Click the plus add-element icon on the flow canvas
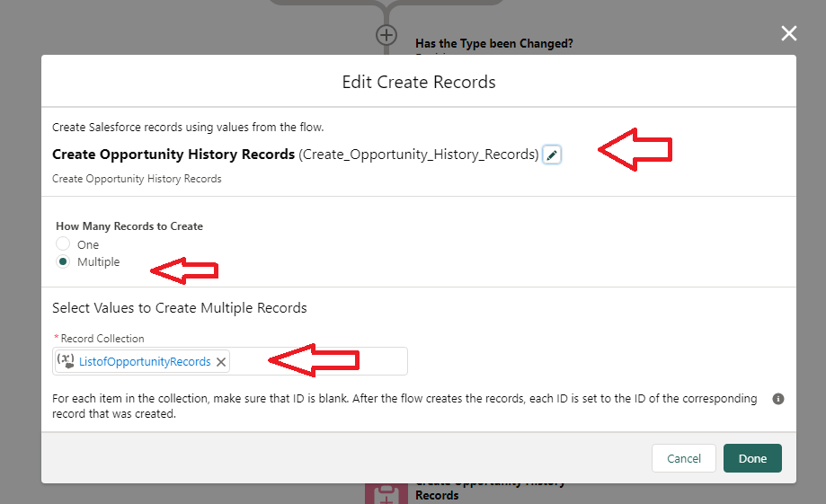 point(386,35)
